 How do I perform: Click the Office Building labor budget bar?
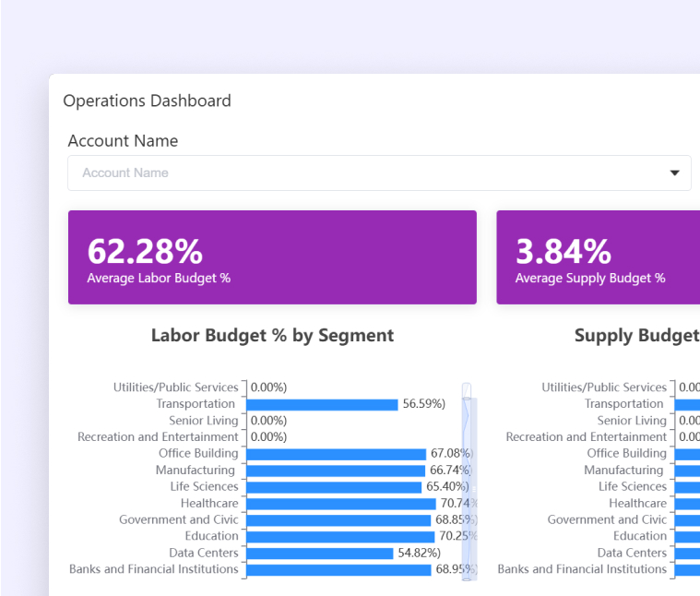[x=336, y=454]
